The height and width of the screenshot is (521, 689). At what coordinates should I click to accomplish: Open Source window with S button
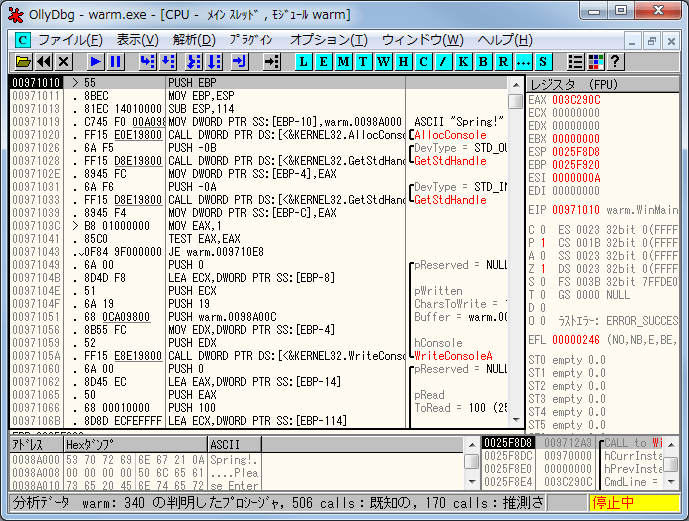click(543, 62)
